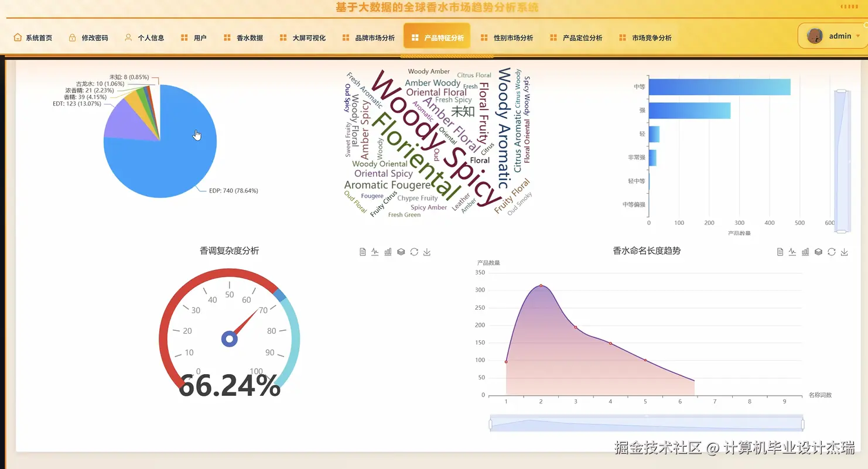
Task: Switch 香调复杂度分析 chart to line chart
Action: point(375,251)
